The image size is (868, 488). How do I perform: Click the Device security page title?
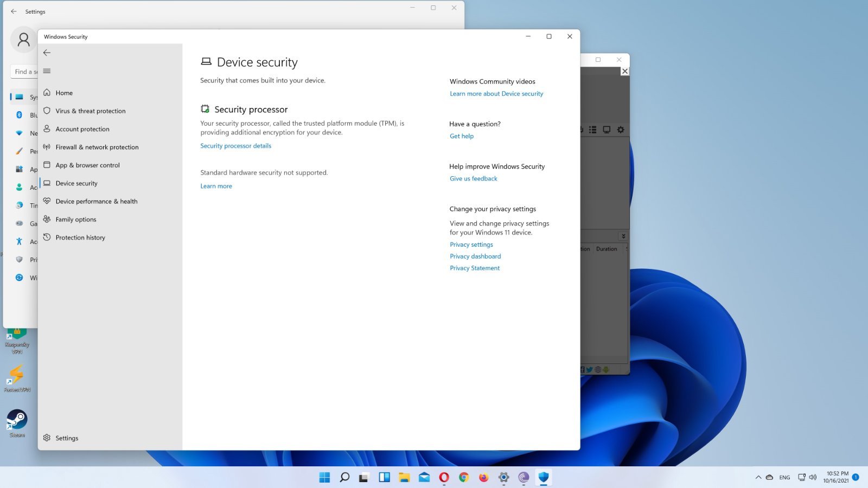(257, 62)
